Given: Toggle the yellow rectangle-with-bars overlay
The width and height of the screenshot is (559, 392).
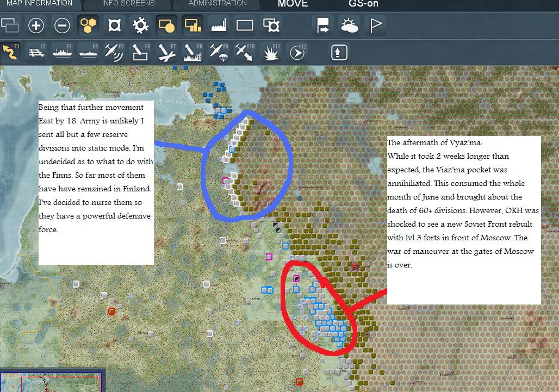Looking at the screenshot, I should 193,26.
